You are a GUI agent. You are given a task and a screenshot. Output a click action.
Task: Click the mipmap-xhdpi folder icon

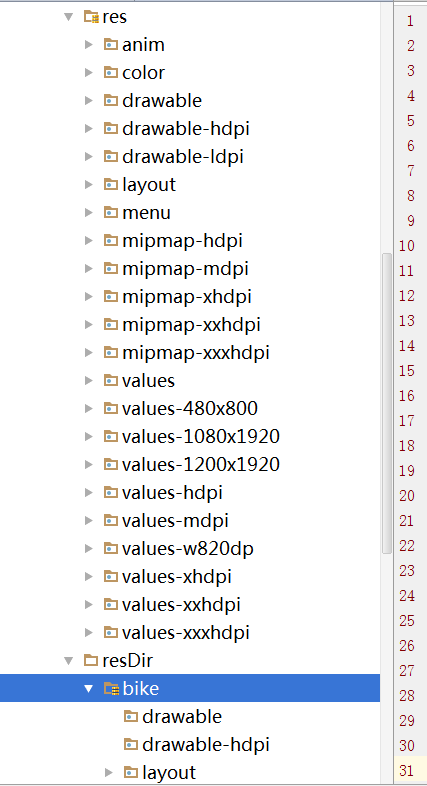(111, 297)
